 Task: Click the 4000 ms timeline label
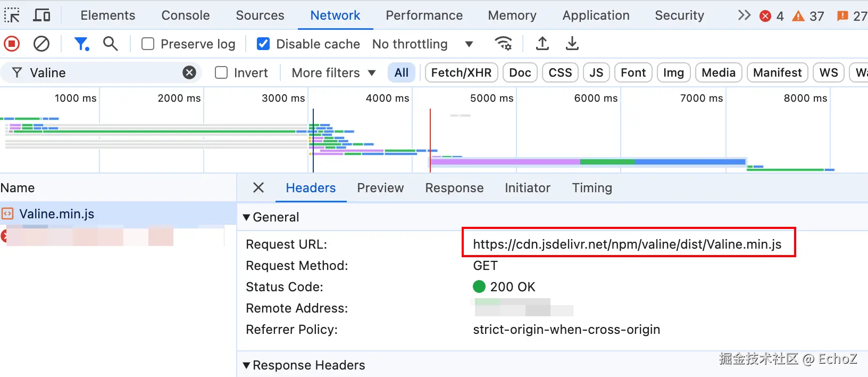(x=387, y=98)
